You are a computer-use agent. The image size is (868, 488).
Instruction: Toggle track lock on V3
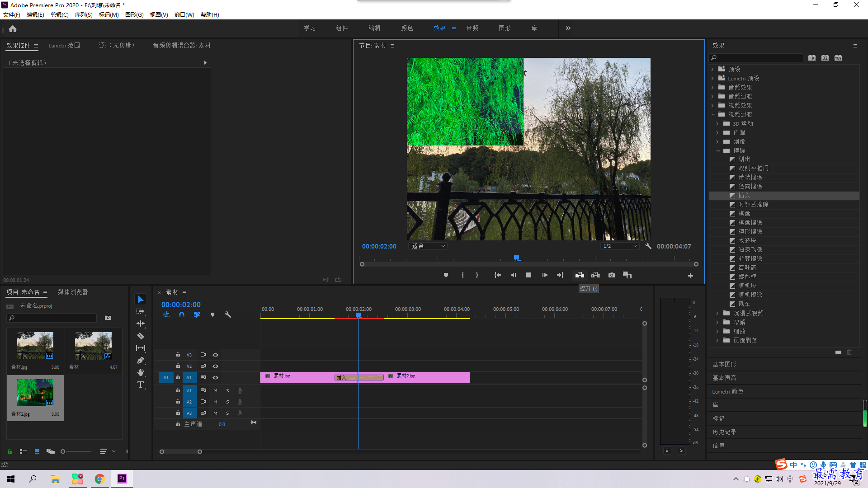[x=178, y=355]
